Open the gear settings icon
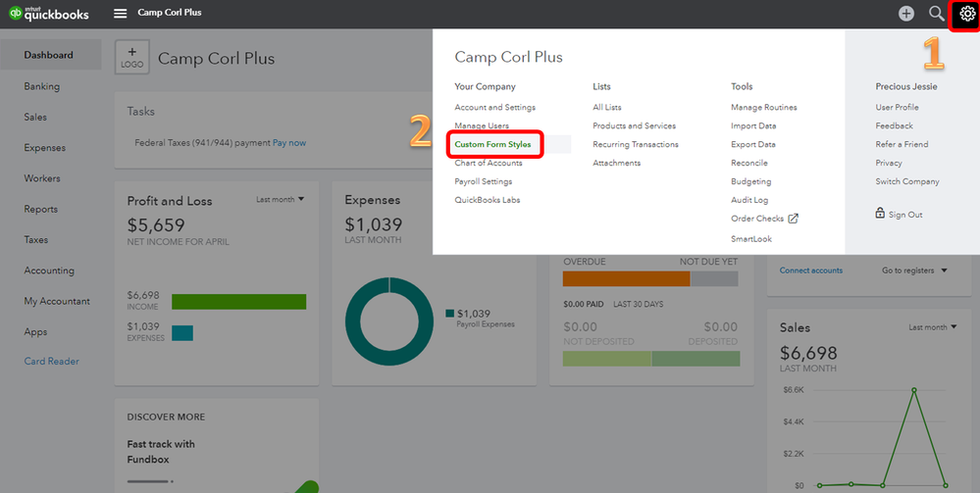The image size is (980, 493). point(965,14)
